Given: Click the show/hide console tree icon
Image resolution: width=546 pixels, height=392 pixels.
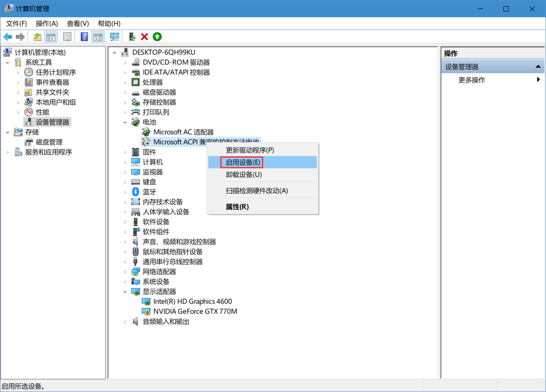Looking at the screenshot, I should [50, 37].
